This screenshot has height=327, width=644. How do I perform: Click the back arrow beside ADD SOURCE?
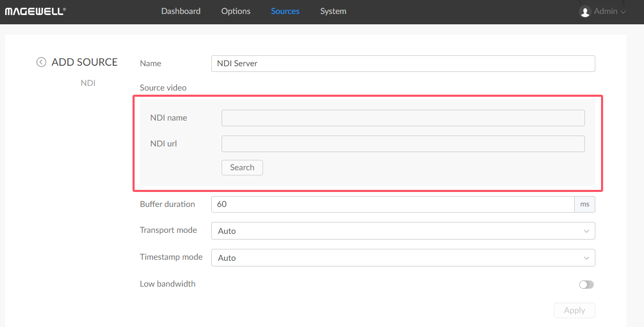click(41, 62)
